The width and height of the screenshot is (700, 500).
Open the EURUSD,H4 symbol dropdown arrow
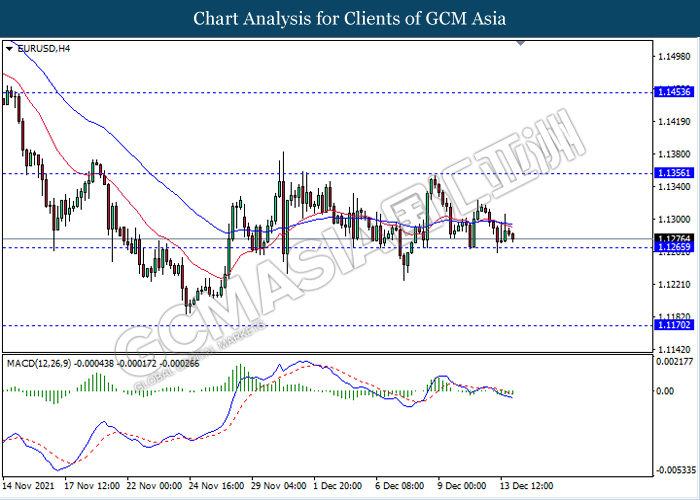click(x=9, y=49)
